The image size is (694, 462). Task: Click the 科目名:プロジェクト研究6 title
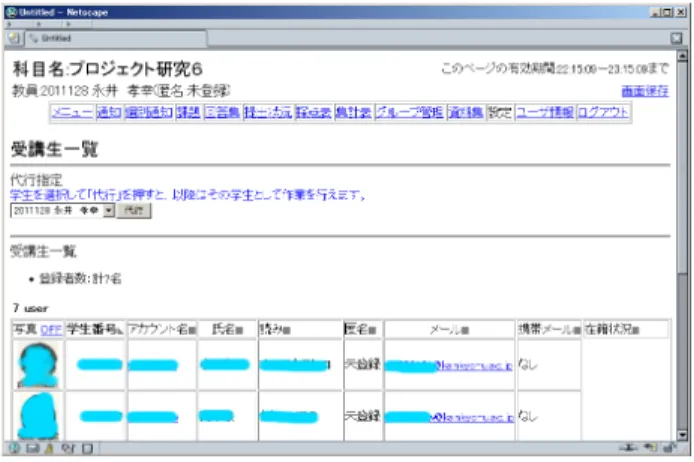(x=108, y=69)
